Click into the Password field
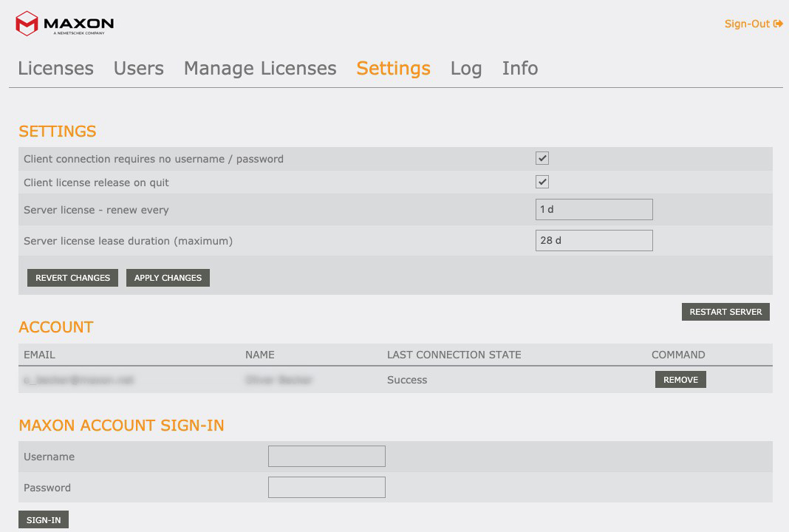Image resolution: width=789 pixels, height=532 pixels. point(327,488)
